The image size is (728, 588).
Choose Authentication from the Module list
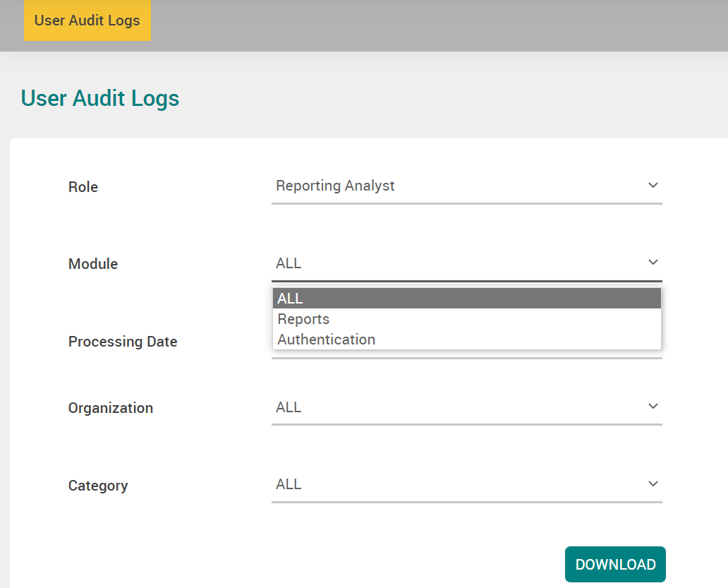pos(466,340)
